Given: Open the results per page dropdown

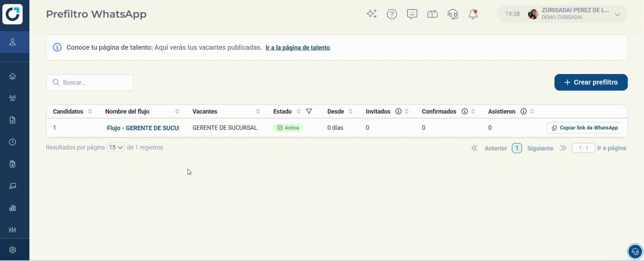Looking at the screenshot, I should 116,147.
